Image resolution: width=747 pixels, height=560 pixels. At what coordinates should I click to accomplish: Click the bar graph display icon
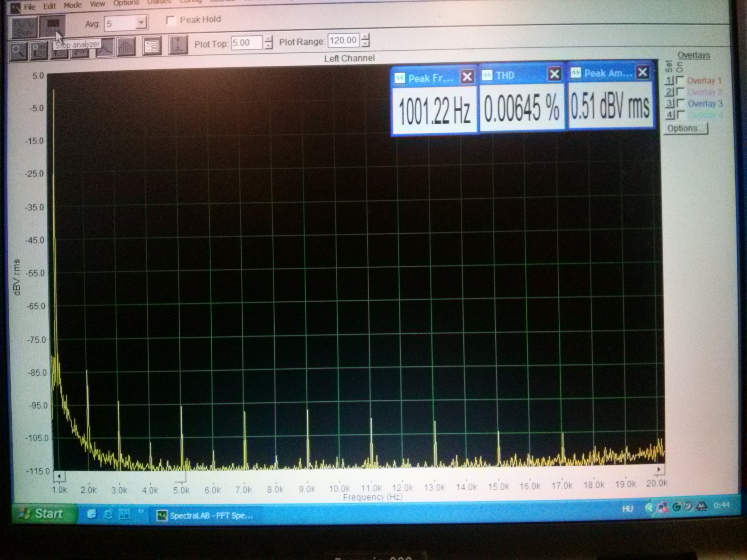(126, 47)
